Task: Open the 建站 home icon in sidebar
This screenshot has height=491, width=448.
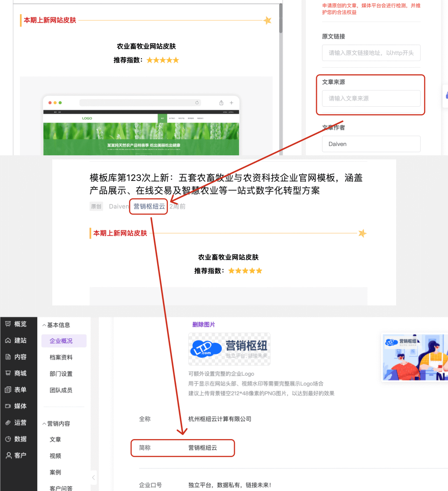Action: 8,340
